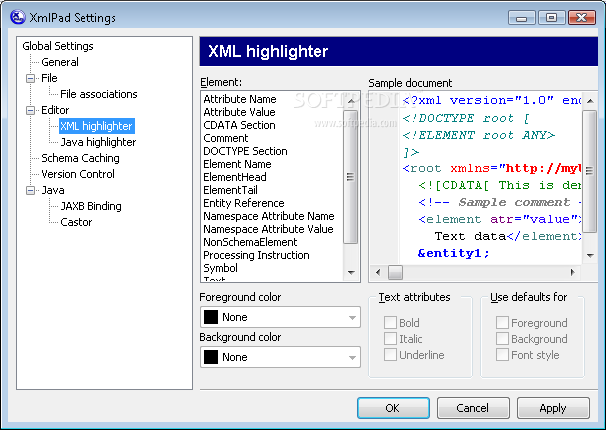
Task: Select Namespace Attribute Name element
Action: pos(269,216)
